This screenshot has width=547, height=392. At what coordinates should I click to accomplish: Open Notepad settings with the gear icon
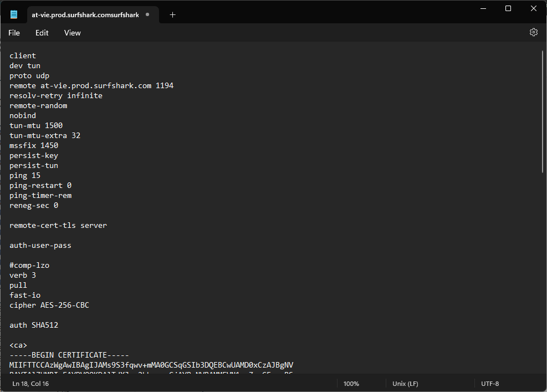click(533, 33)
